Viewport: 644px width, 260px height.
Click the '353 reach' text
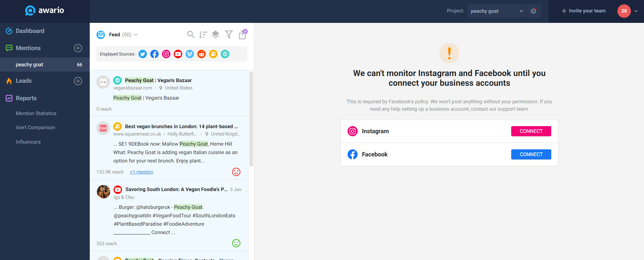[x=107, y=244]
